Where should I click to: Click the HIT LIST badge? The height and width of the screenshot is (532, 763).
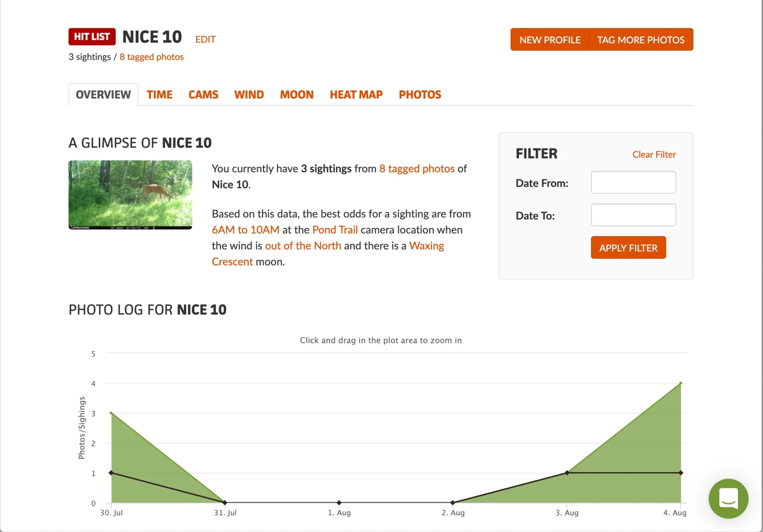[x=92, y=37]
